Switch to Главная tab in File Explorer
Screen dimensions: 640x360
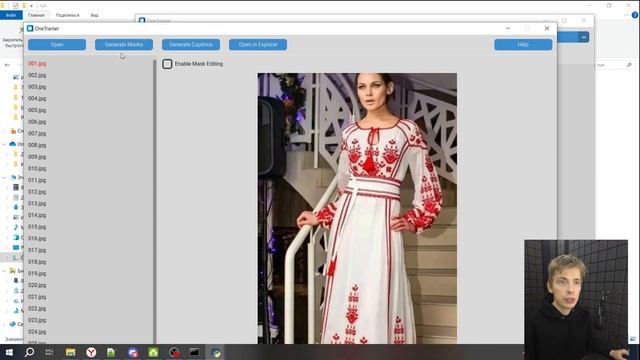[36, 15]
